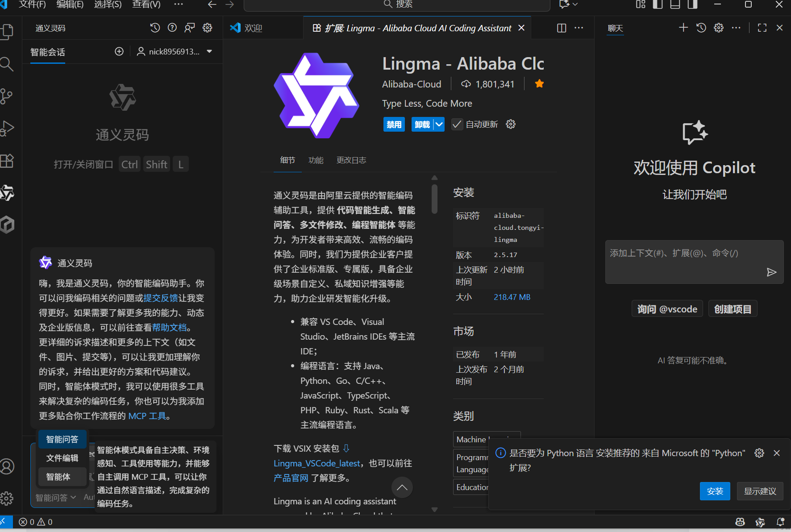Open the 查看(V) menu

(x=146, y=4)
